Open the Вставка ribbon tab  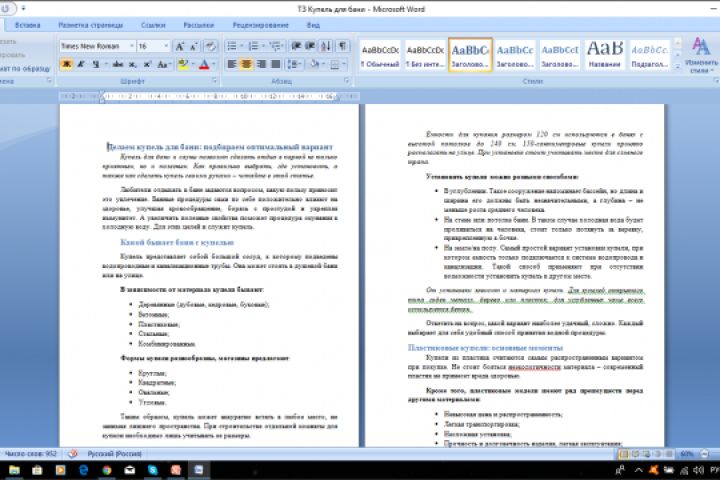[x=28, y=25]
